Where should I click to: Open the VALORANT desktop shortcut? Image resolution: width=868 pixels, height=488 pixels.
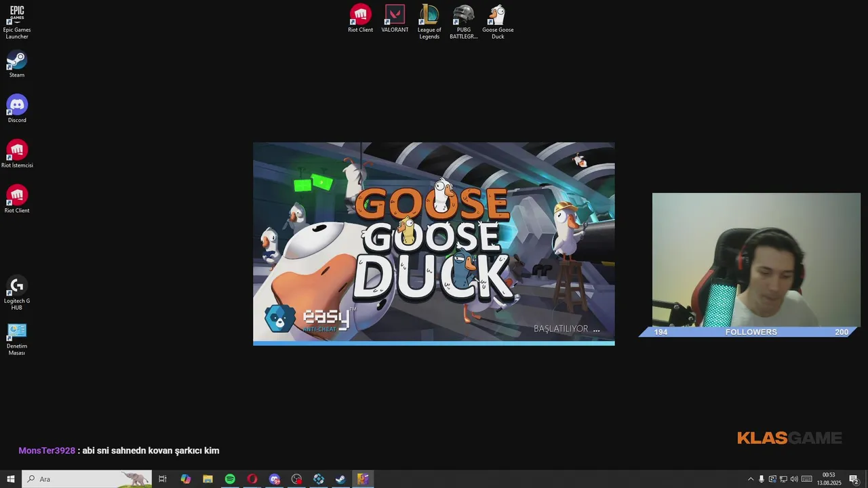pyautogui.click(x=395, y=18)
